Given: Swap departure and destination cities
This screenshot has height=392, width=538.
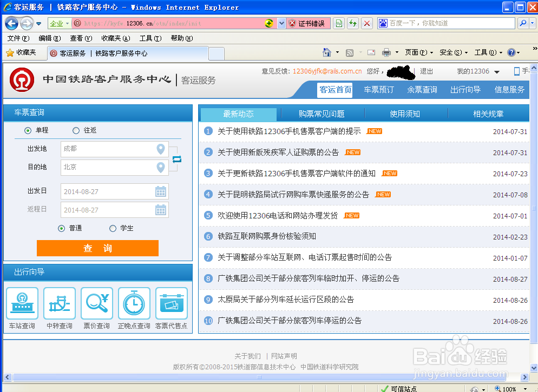Looking at the screenshot, I should [x=178, y=160].
